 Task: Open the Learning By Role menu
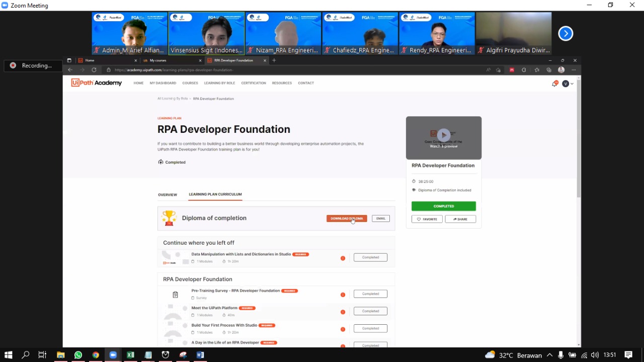point(219,83)
